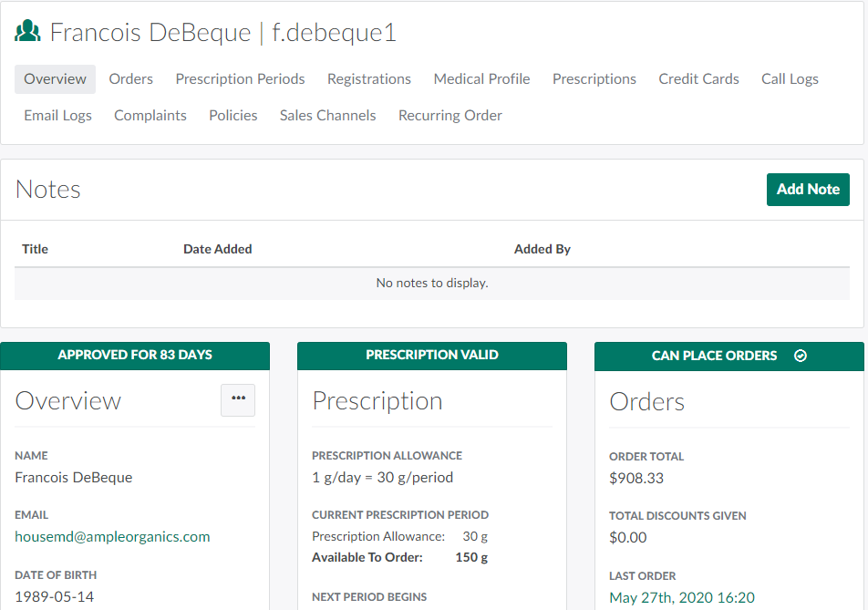Show the Email Logs tab
Image resolution: width=868 pixels, height=610 pixels.
pos(57,116)
